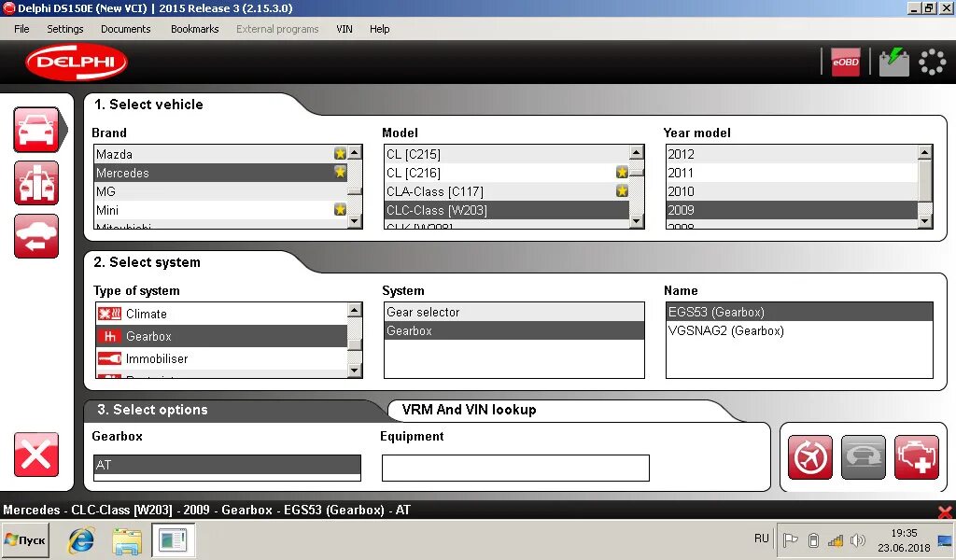Select the single car vehicle selection icon
Image resolution: width=956 pixels, height=560 pixels.
coord(36,130)
